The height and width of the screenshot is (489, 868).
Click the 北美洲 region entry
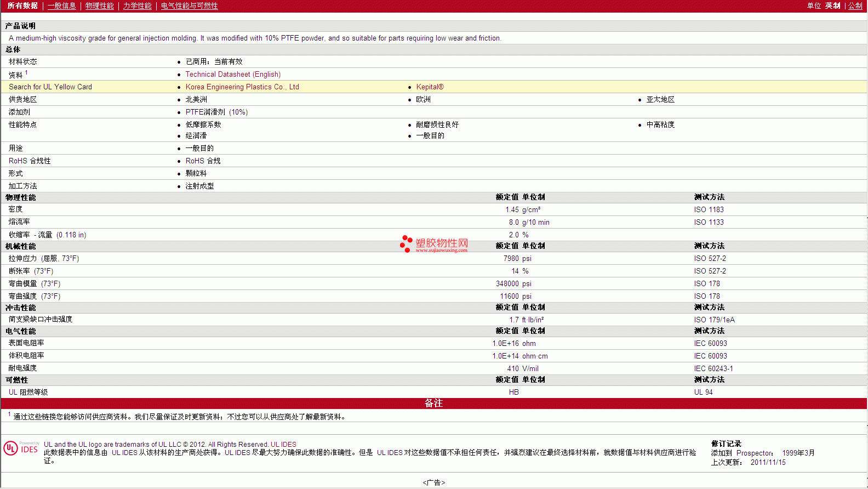tap(196, 99)
